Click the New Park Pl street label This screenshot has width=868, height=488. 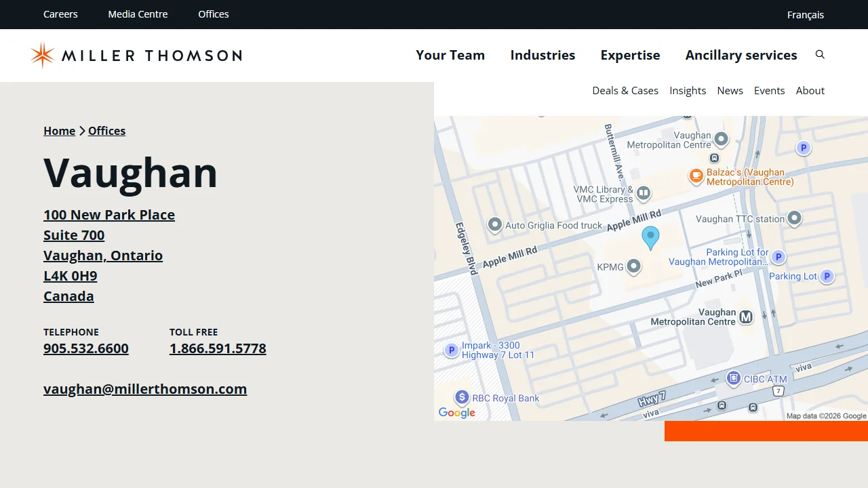[x=719, y=279]
